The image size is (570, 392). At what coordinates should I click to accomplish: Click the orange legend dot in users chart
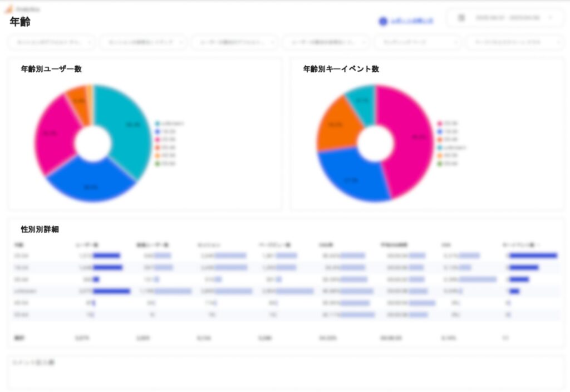pyautogui.click(x=158, y=155)
